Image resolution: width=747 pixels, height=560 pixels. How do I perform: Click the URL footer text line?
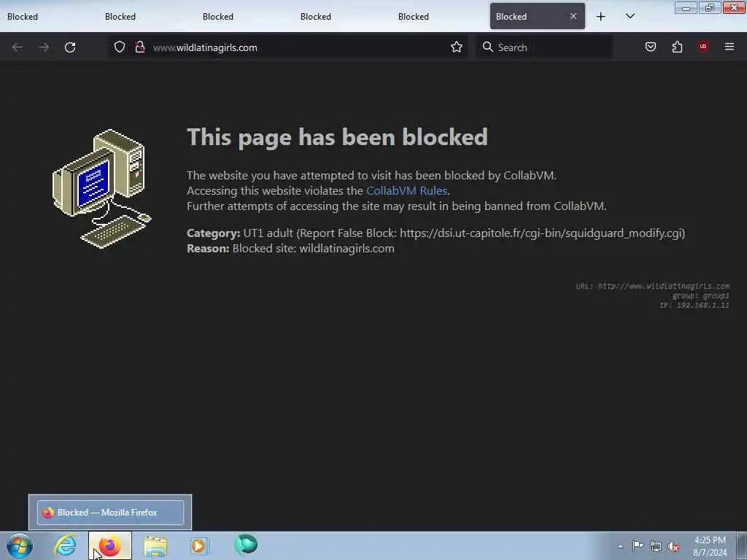point(653,286)
